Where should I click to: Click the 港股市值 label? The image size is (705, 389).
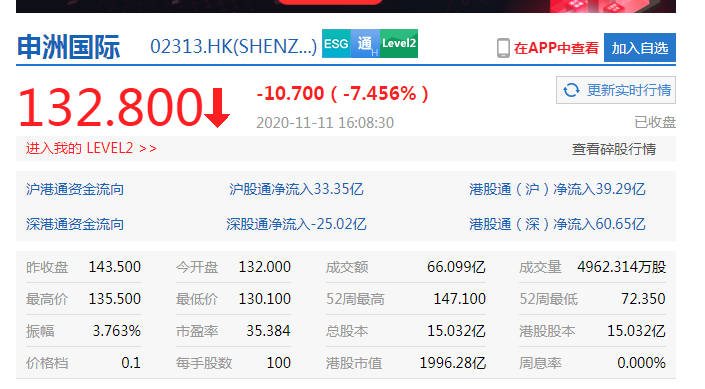click(x=354, y=363)
